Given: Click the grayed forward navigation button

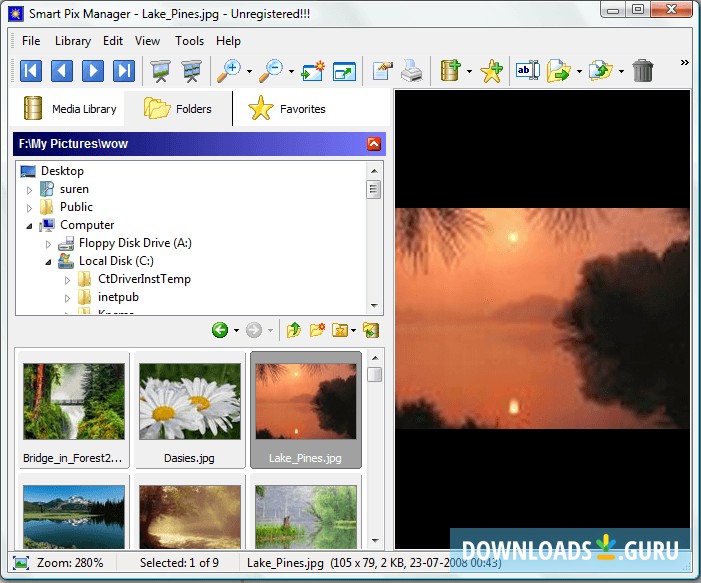Looking at the screenshot, I should click(254, 330).
